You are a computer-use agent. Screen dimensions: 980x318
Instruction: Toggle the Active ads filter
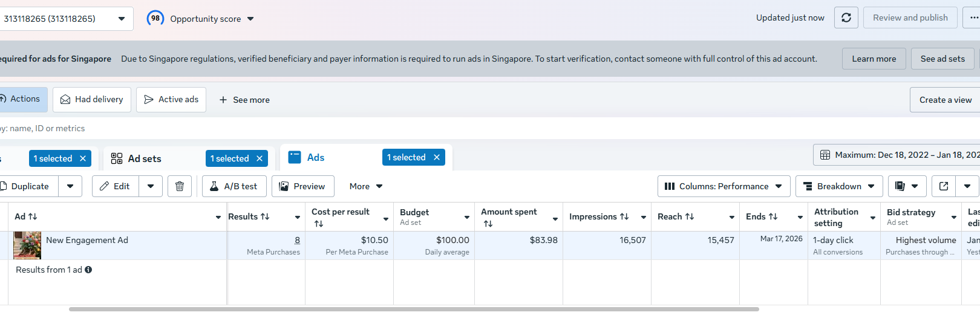[x=171, y=100]
